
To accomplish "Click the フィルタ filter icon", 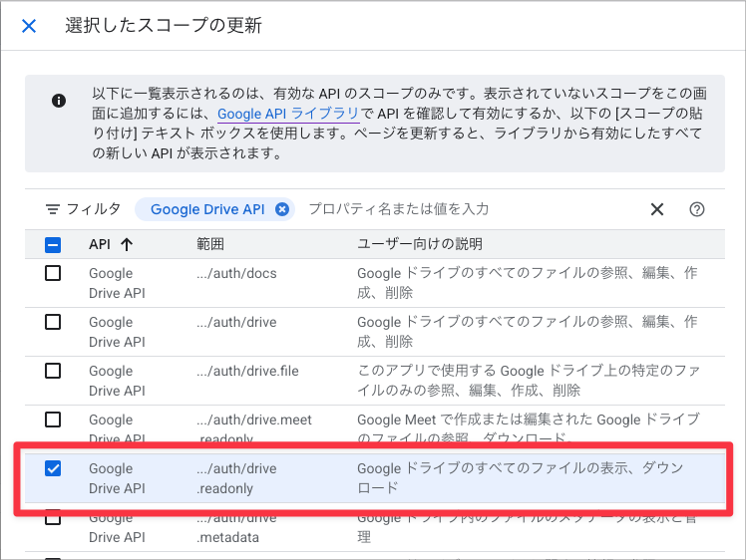I will [52, 209].
